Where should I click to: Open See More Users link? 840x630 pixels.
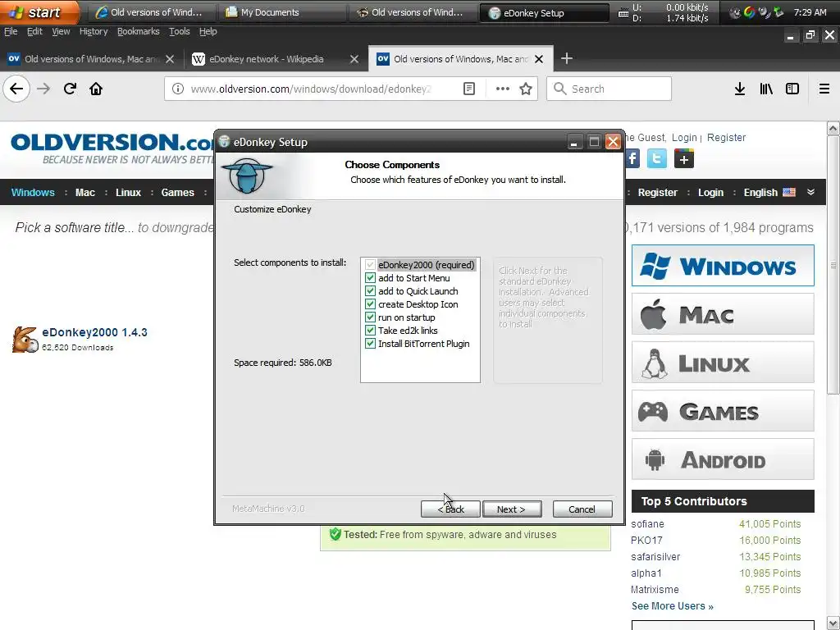(673, 606)
